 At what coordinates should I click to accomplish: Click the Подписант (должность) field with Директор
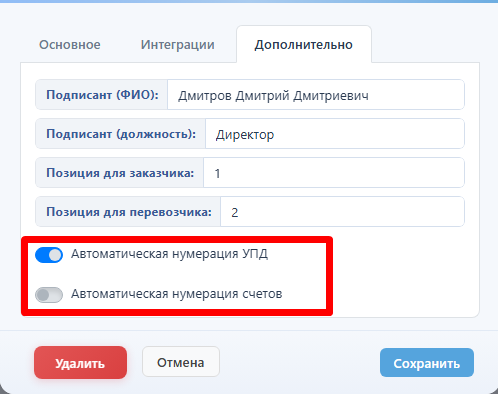[335, 134]
